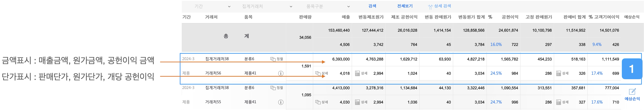Click the 검색 button

click(x=372, y=6)
